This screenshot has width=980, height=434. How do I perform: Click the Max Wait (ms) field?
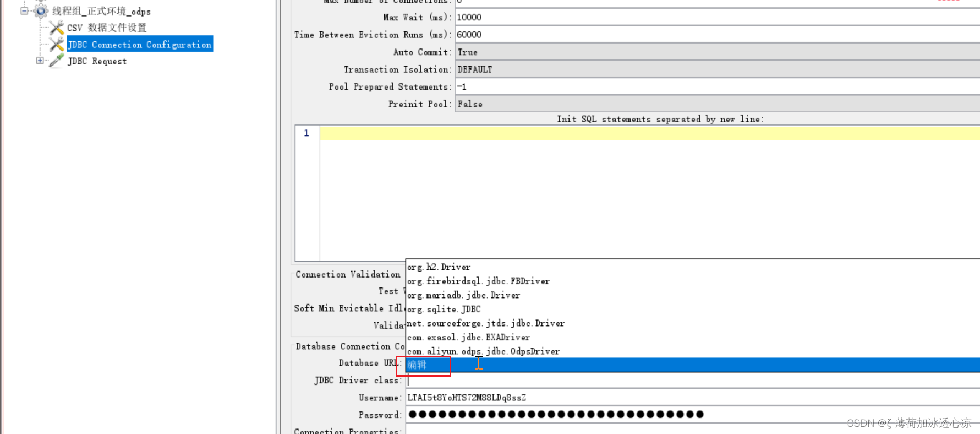717,17
